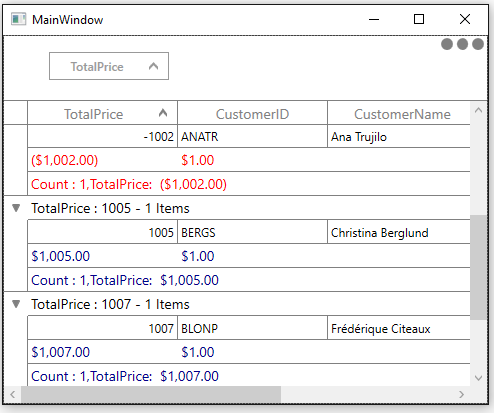494x413 pixels.
Task: Click the horizontal scrollbar right arrow
Action: coord(461,395)
